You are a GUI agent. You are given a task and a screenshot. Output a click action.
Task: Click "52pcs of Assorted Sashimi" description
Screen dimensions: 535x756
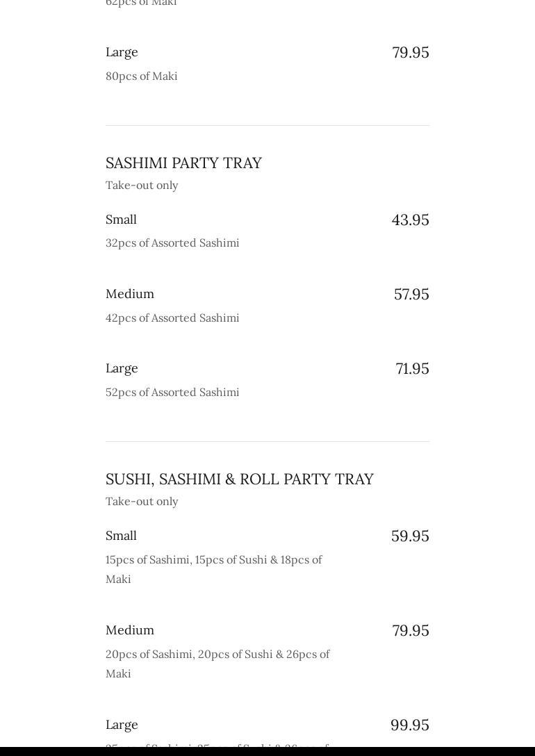(x=172, y=392)
